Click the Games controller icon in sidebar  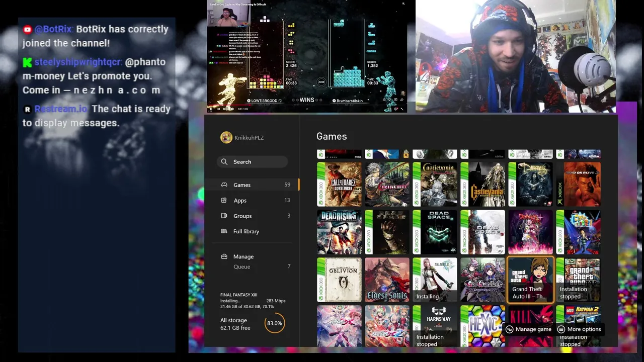pyautogui.click(x=224, y=185)
